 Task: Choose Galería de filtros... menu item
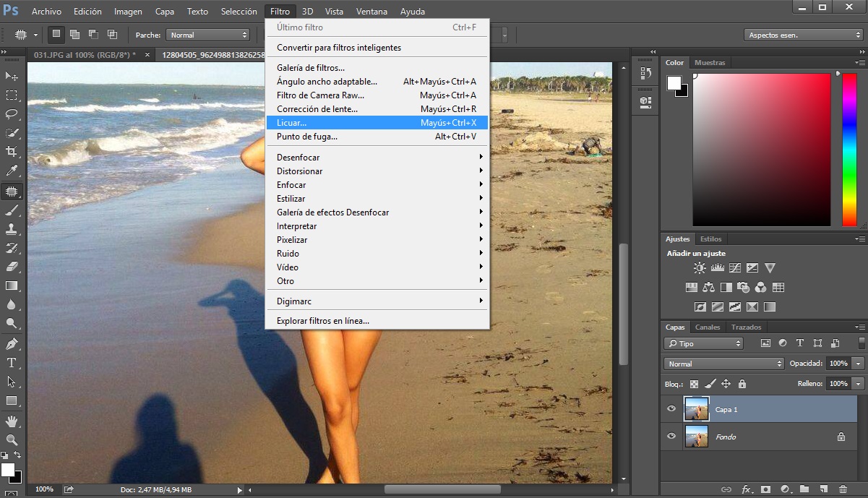click(377, 68)
